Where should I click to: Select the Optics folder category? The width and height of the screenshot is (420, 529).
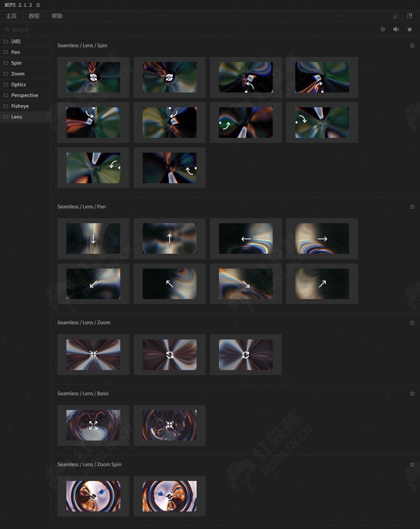pyautogui.click(x=25, y=85)
